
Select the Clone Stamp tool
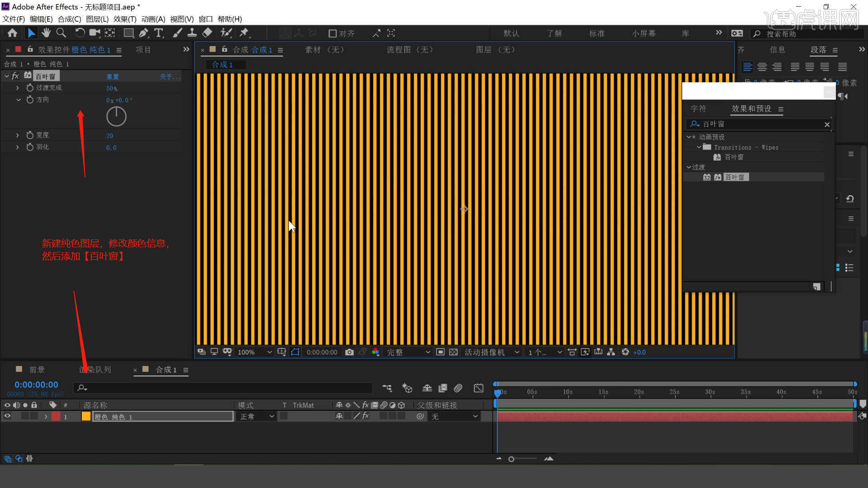coord(192,33)
